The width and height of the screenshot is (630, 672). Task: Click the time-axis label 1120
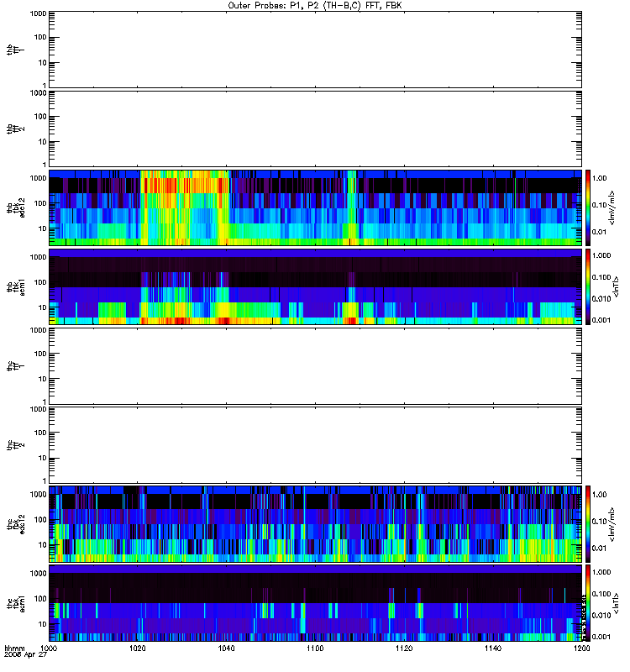[x=404, y=648]
